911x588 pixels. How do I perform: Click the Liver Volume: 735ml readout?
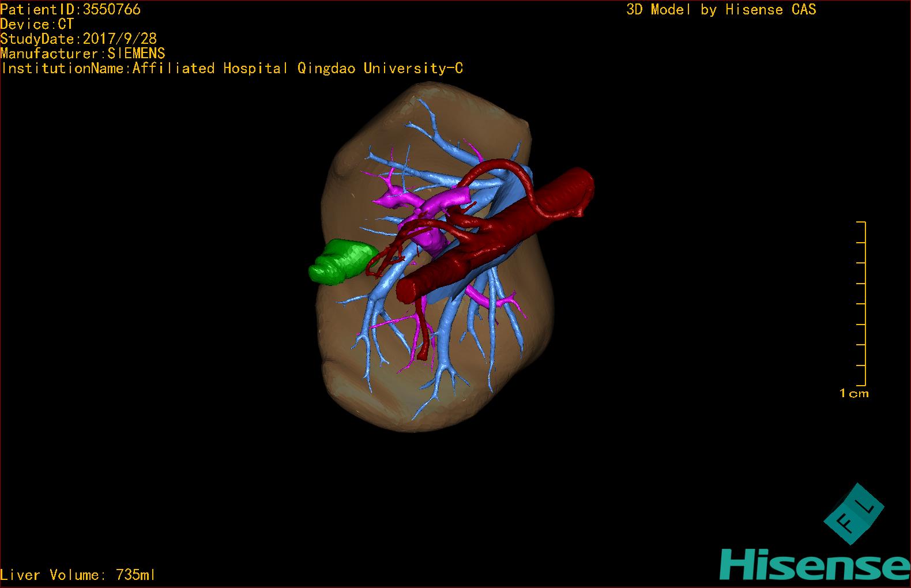pyautogui.click(x=78, y=575)
